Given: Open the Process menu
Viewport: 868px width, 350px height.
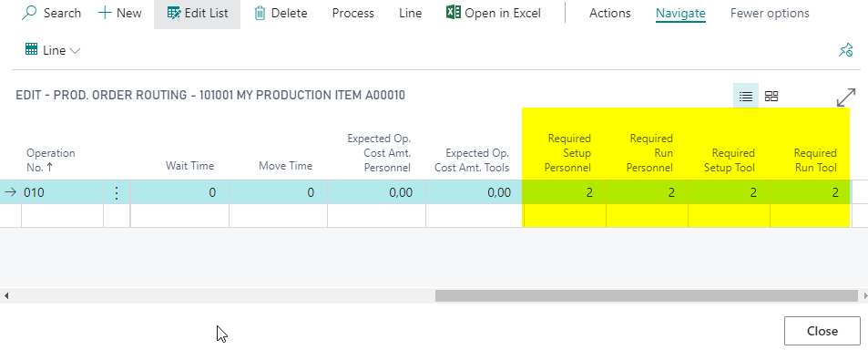Looking at the screenshot, I should point(353,14).
